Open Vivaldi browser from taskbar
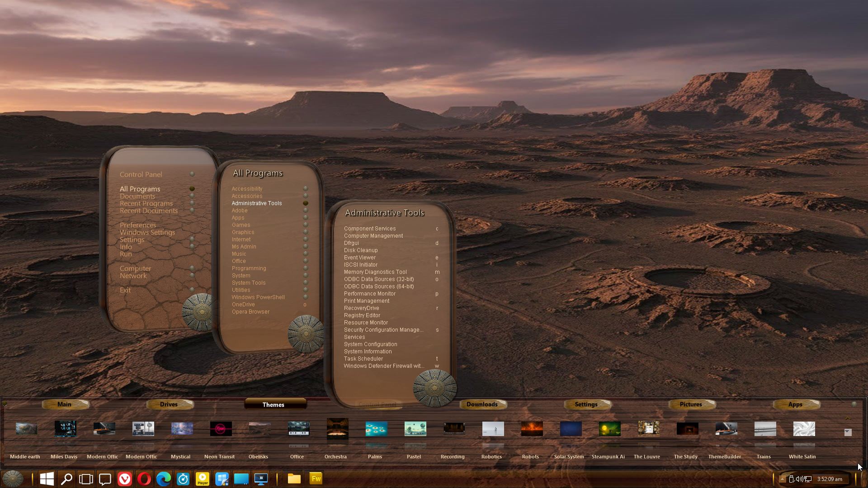The height and width of the screenshot is (488, 868). (x=125, y=479)
